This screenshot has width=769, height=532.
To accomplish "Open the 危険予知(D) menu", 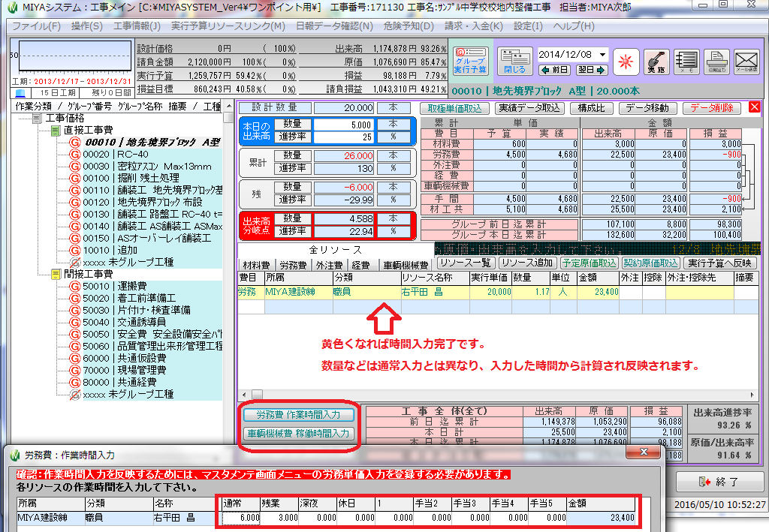I will point(409,26).
